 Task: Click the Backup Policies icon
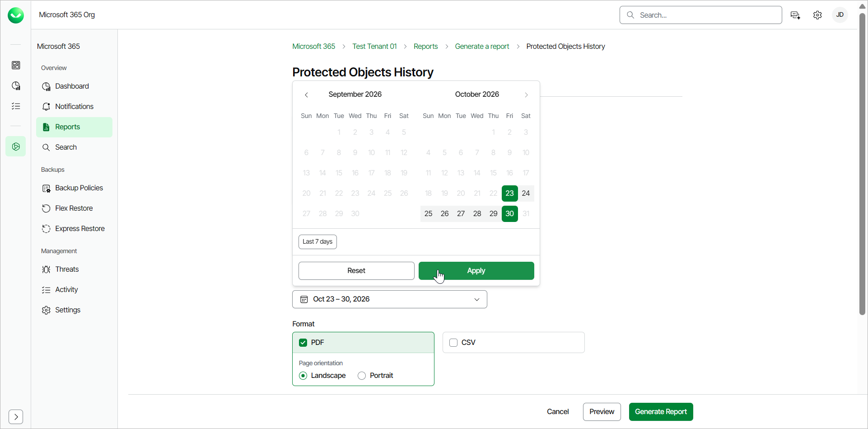point(46,188)
